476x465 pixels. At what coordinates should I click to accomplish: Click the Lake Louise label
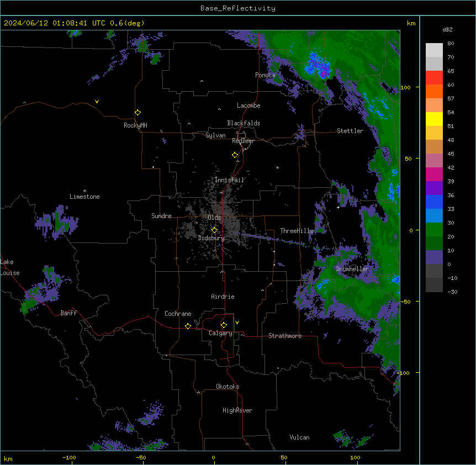tap(10, 267)
